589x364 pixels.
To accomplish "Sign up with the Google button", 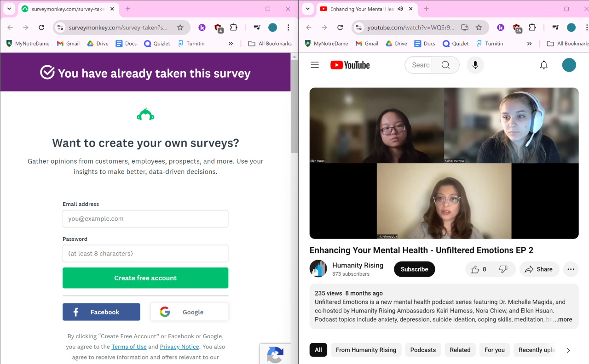I will coord(190,312).
